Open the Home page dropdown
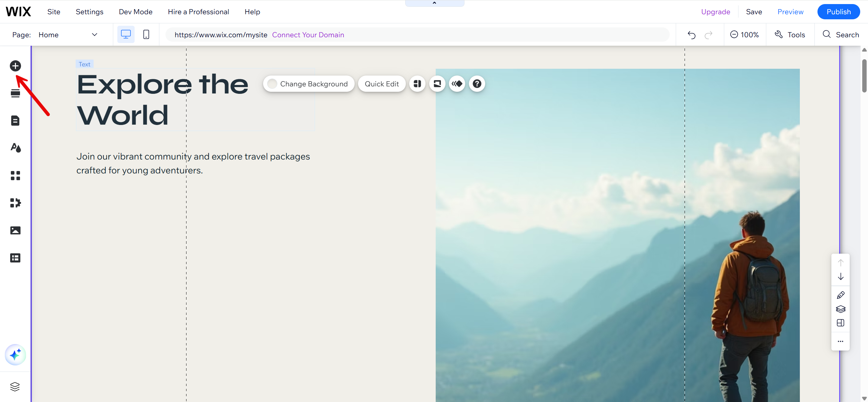The image size is (868, 402). [x=95, y=35]
